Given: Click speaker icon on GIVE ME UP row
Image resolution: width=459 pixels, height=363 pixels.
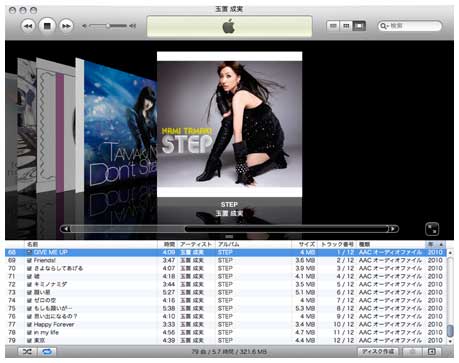Looking at the screenshot, I should click(x=29, y=252).
